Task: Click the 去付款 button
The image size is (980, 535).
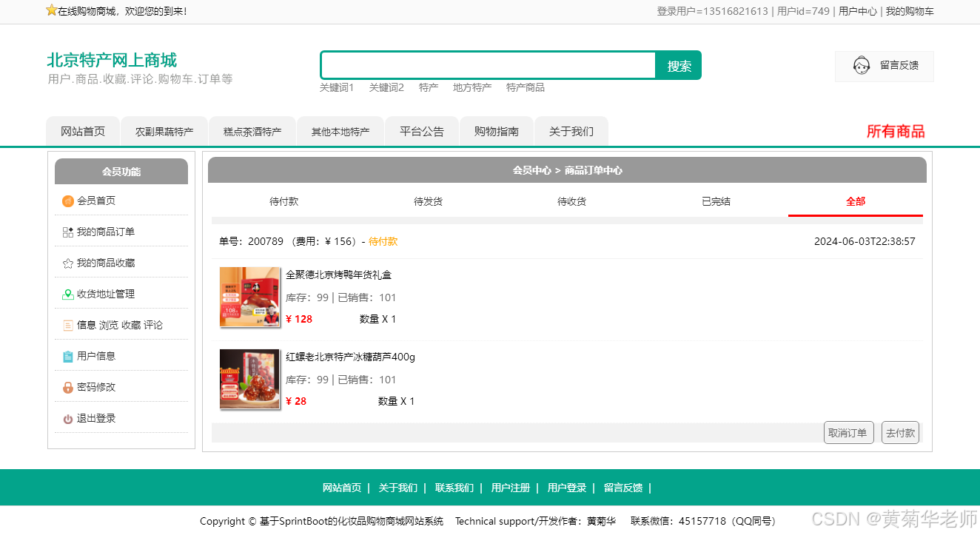Action: click(900, 433)
